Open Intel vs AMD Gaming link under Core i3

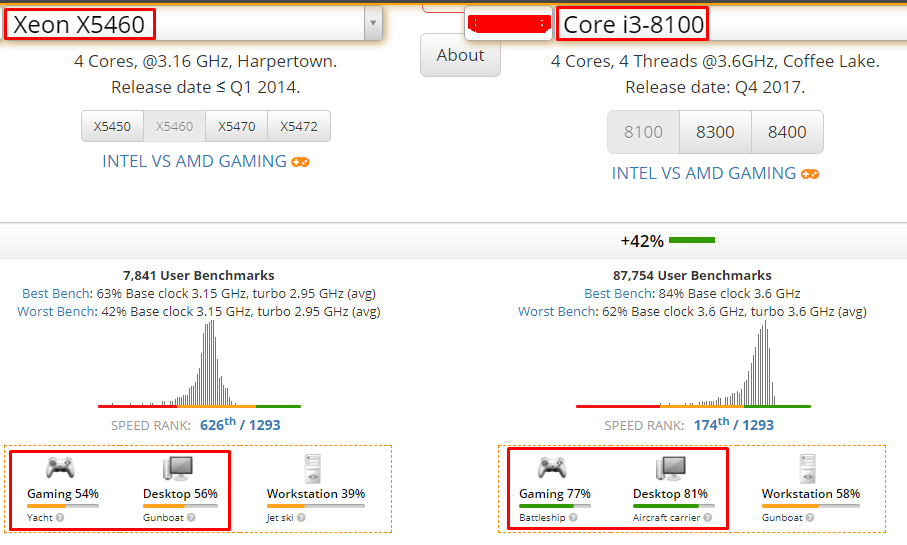click(x=704, y=173)
